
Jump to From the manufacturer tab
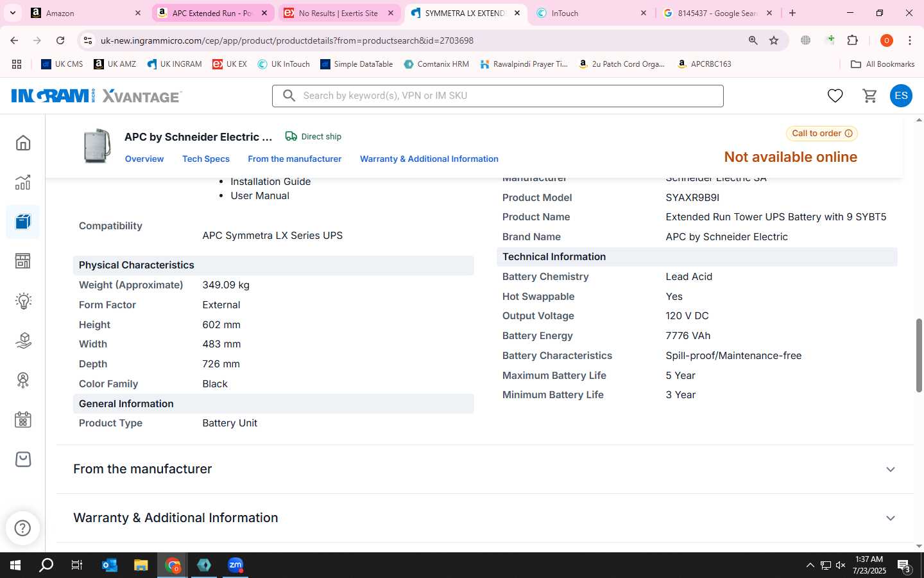295,159
